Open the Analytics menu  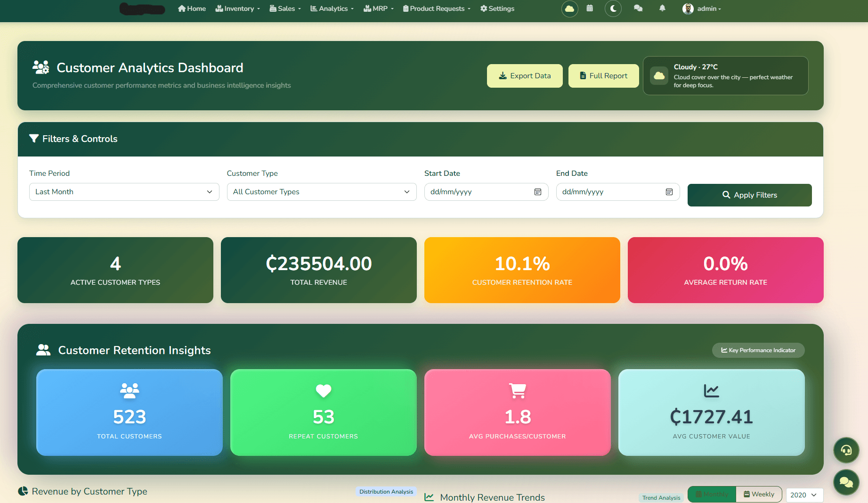[x=332, y=8]
